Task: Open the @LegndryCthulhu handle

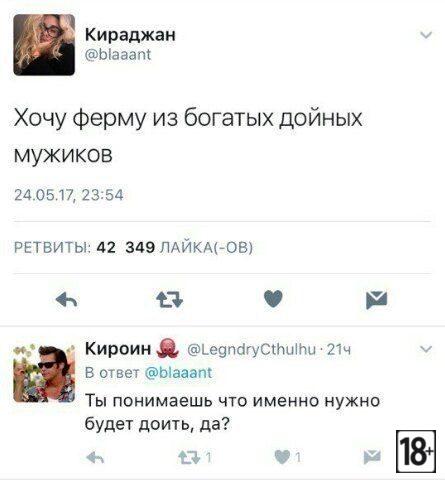Action: click(251, 349)
